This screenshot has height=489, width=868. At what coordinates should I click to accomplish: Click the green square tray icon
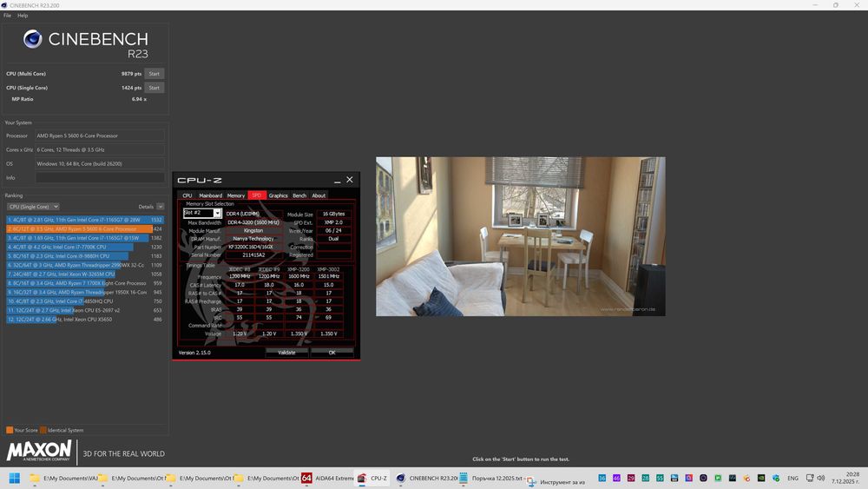pyautogui.click(x=718, y=478)
